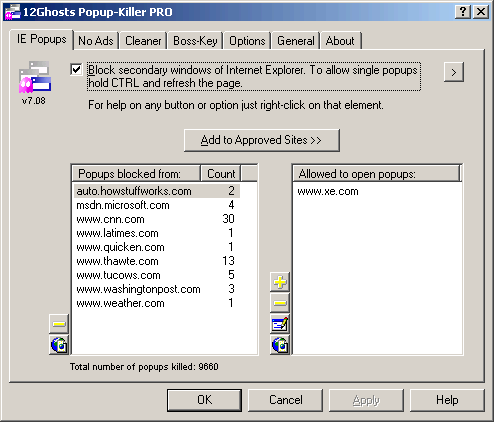Confirm with the OK button
The image size is (494, 422).
(x=204, y=400)
